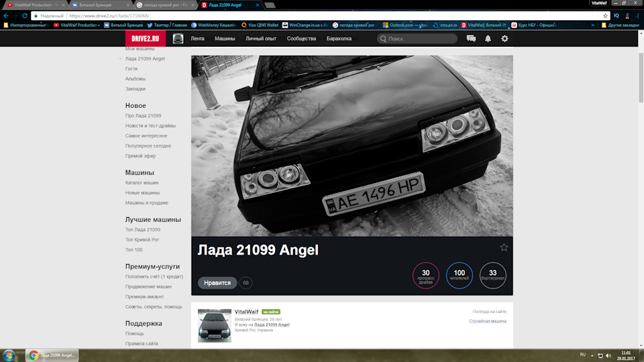The width and height of the screenshot is (644, 362).
Task: Open WmChange.in.ua bookmark
Action: point(305,25)
